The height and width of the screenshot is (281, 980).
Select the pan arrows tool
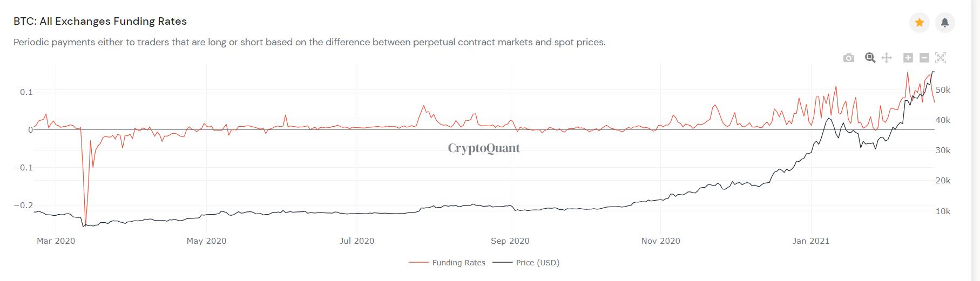[x=886, y=58]
